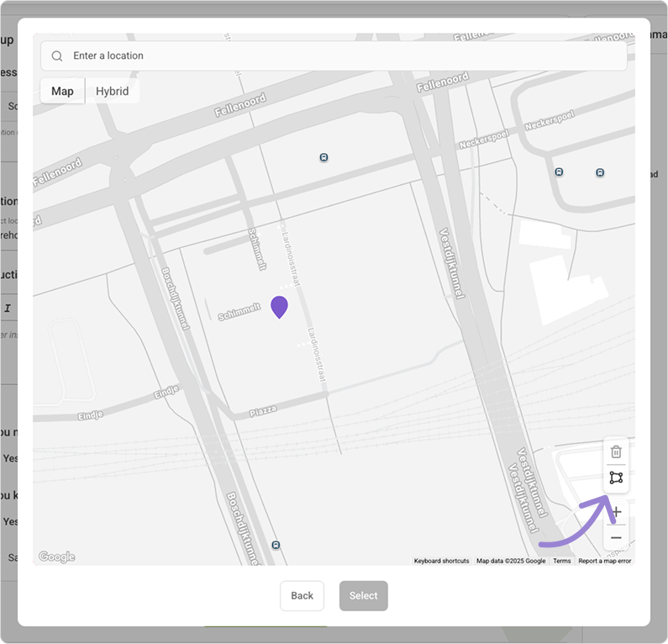Open the map Terms link

point(561,561)
